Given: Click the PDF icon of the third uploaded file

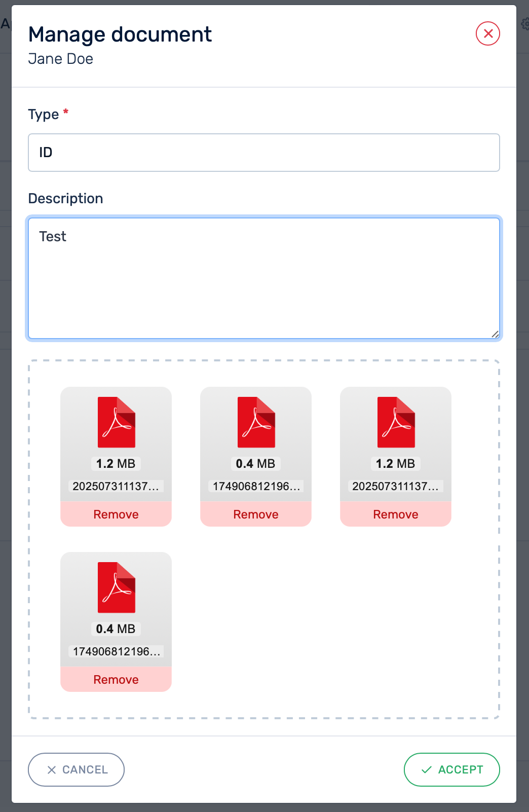Looking at the screenshot, I should click(x=396, y=422).
